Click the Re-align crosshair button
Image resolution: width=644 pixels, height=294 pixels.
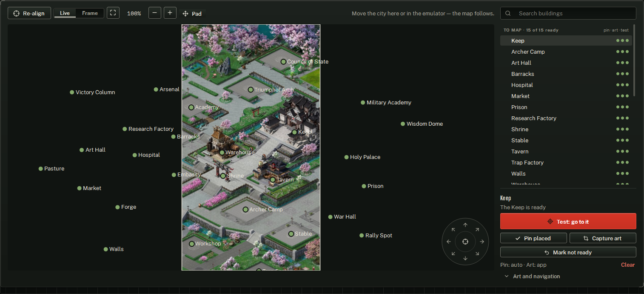[x=29, y=13]
